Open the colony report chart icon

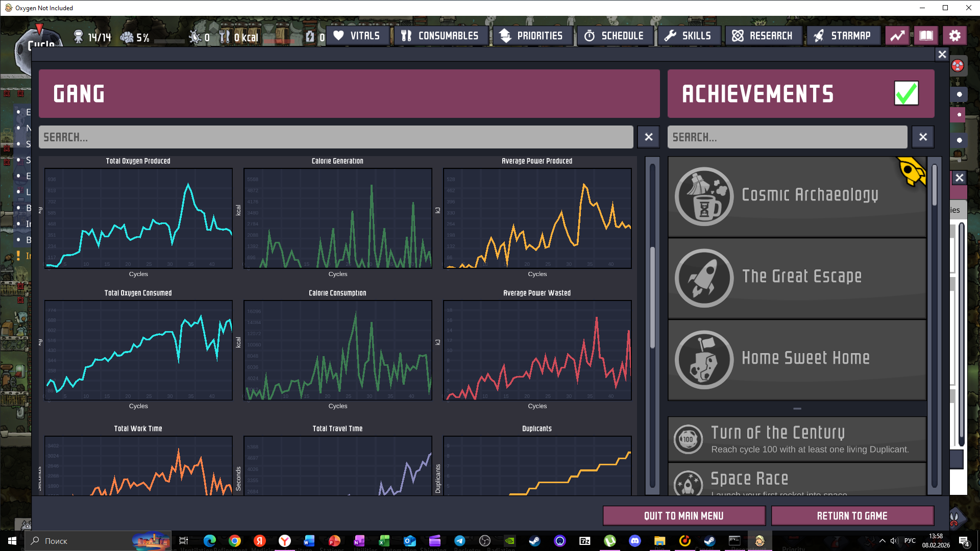pyautogui.click(x=897, y=36)
